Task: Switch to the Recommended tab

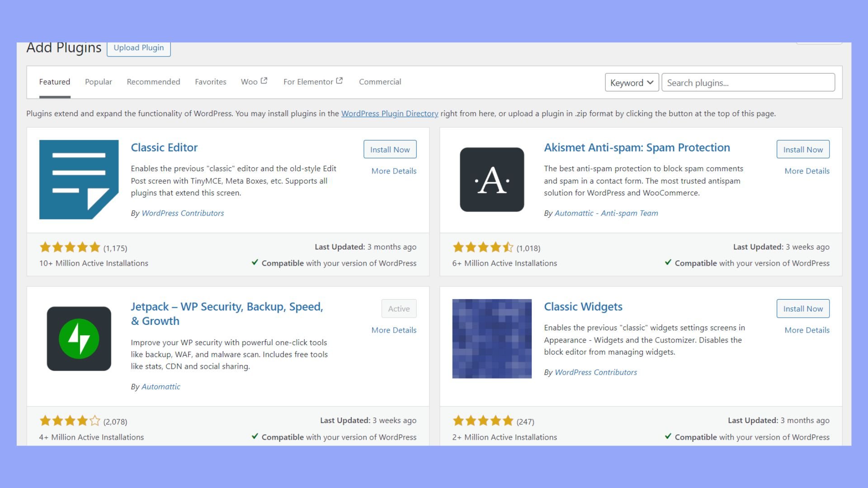Action: click(153, 82)
